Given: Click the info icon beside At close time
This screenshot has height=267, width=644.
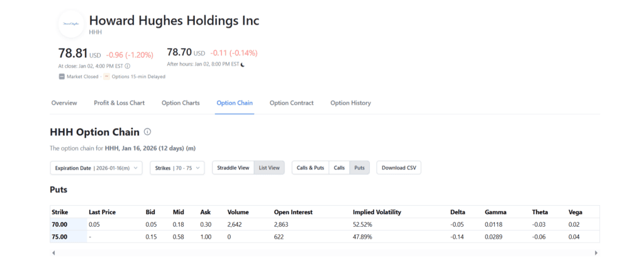Looking at the screenshot, I should [128, 65].
